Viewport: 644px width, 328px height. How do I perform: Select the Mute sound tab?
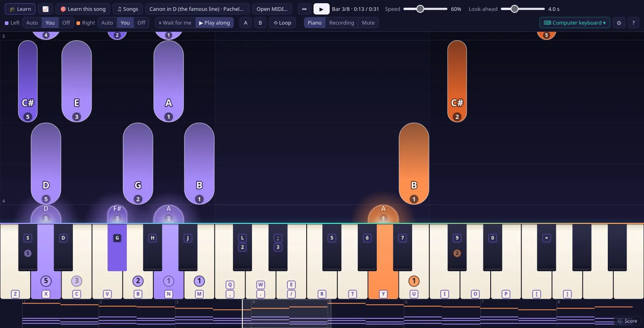[x=368, y=23]
